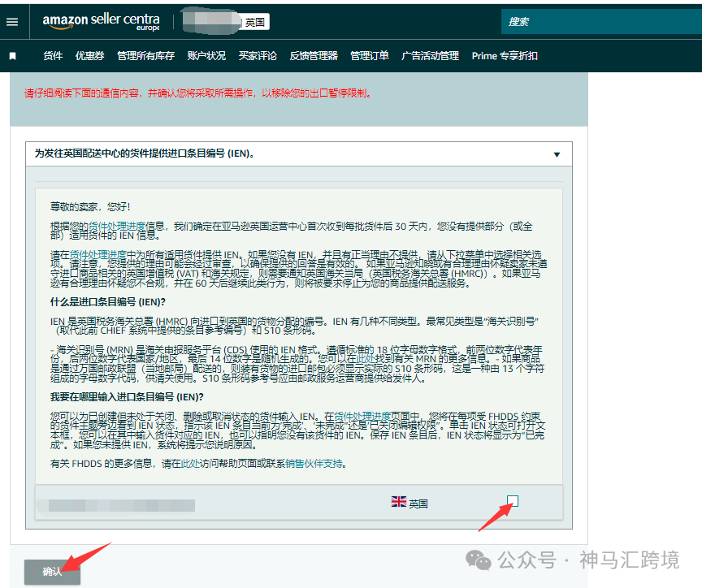Click the greeting 尊敬的卖家，您好!
This screenshot has height=588, width=702.
pyautogui.click(x=90, y=207)
